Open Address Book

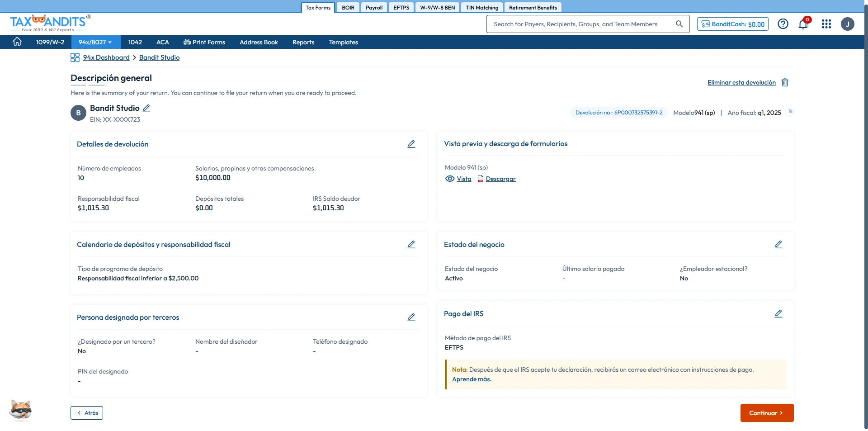pos(259,42)
